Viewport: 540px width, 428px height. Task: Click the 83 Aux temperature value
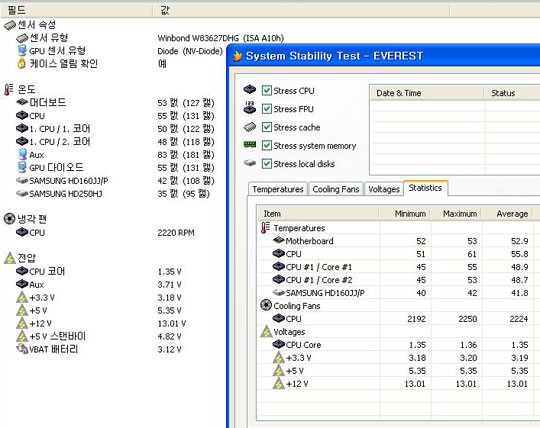pos(186,155)
